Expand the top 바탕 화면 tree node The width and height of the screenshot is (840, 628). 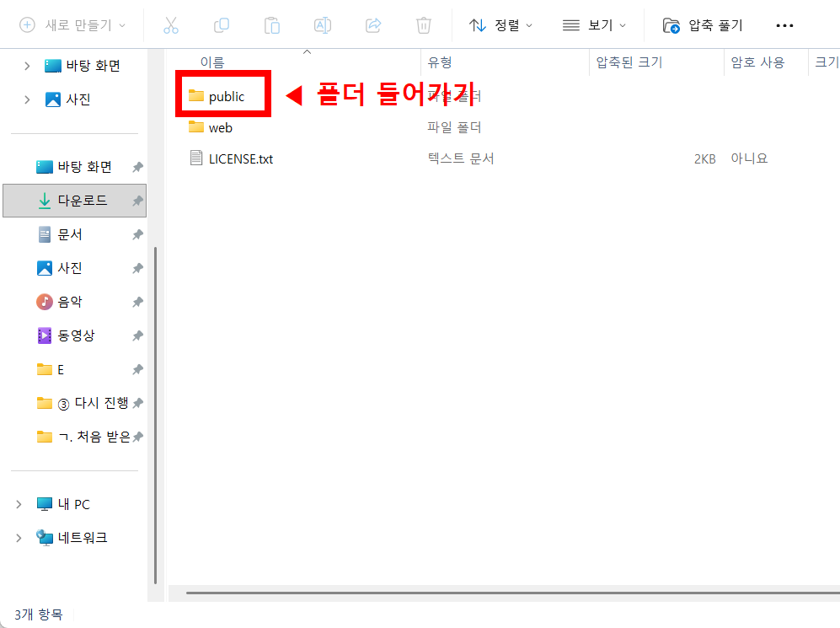click(x=27, y=66)
